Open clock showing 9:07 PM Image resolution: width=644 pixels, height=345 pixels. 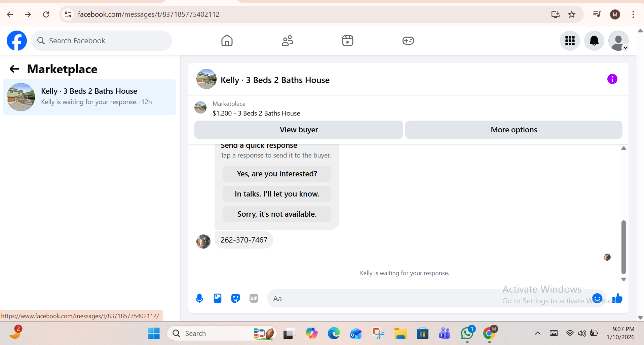click(x=621, y=333)
